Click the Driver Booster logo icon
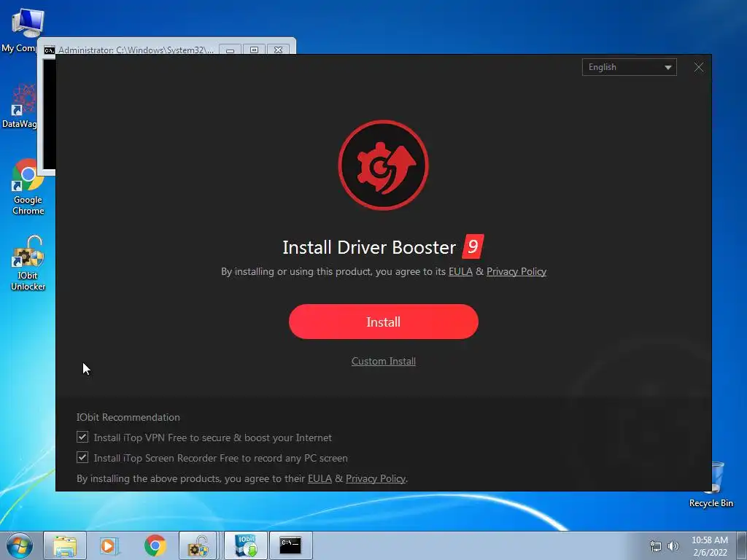 pos(383,165)
